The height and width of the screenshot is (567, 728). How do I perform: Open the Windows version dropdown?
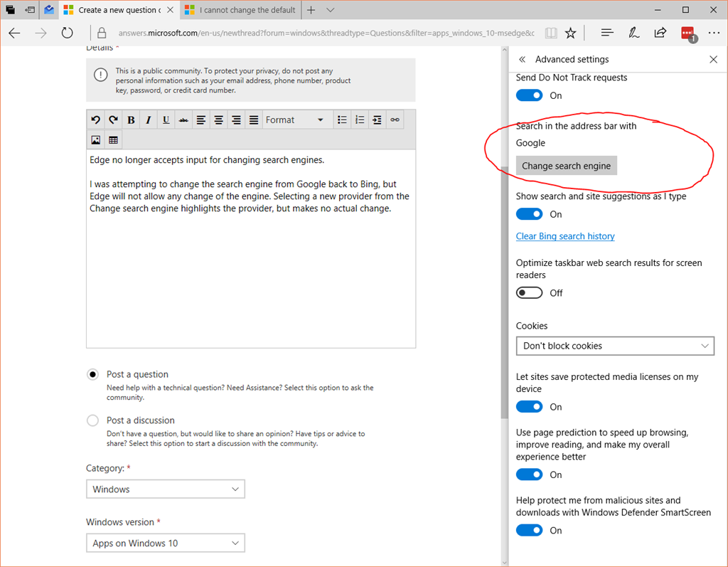(165, 543)
